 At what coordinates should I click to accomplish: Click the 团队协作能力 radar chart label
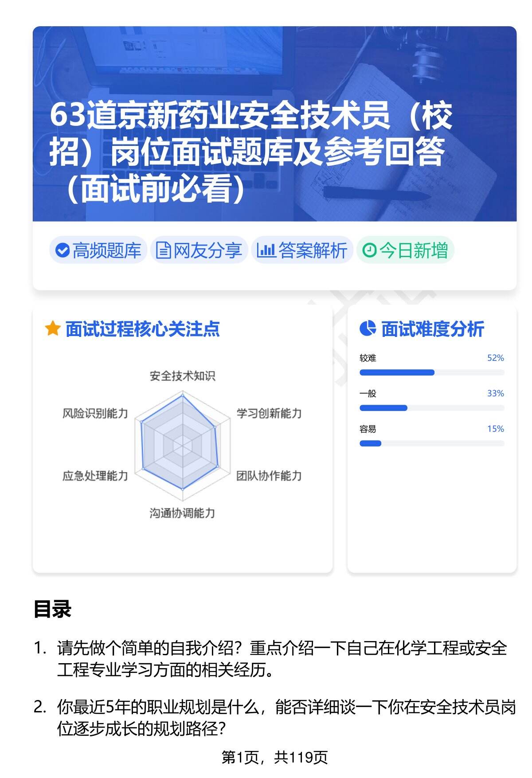pos(269,476)
